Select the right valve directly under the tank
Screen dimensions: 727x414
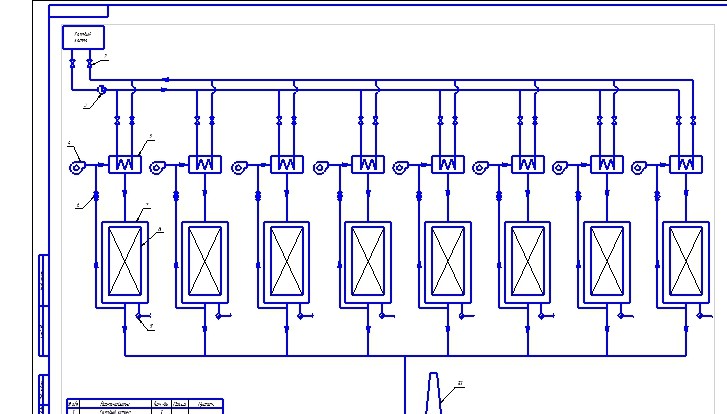[91, 64]
